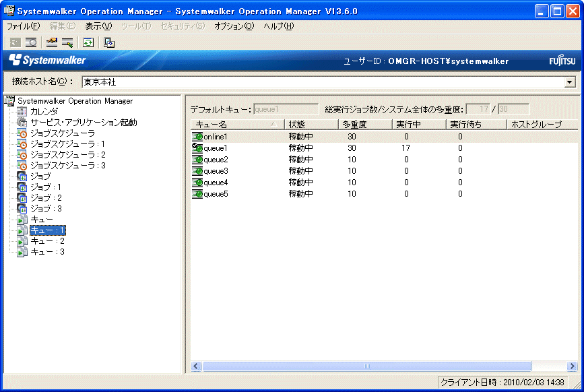Viewport: 584px width, 392px height.
Task: Click the toolbar icon showing a circle on a bar
Action: [x=31, y=43]
